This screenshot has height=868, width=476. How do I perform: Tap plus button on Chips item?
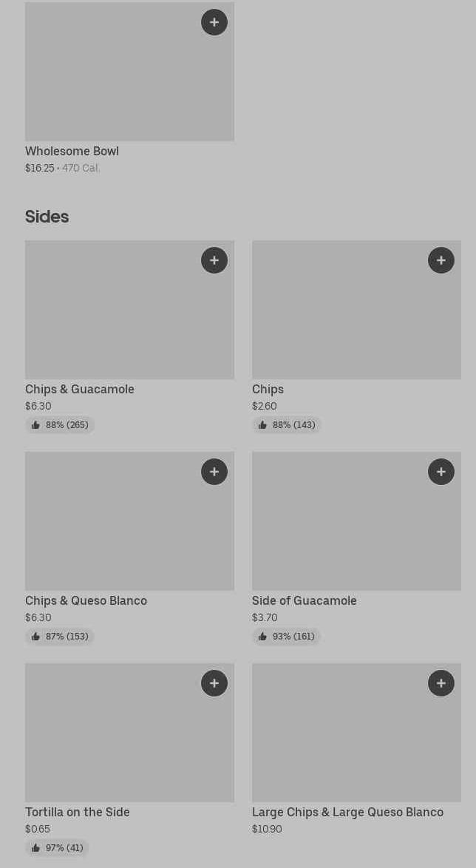click(441, 260)
